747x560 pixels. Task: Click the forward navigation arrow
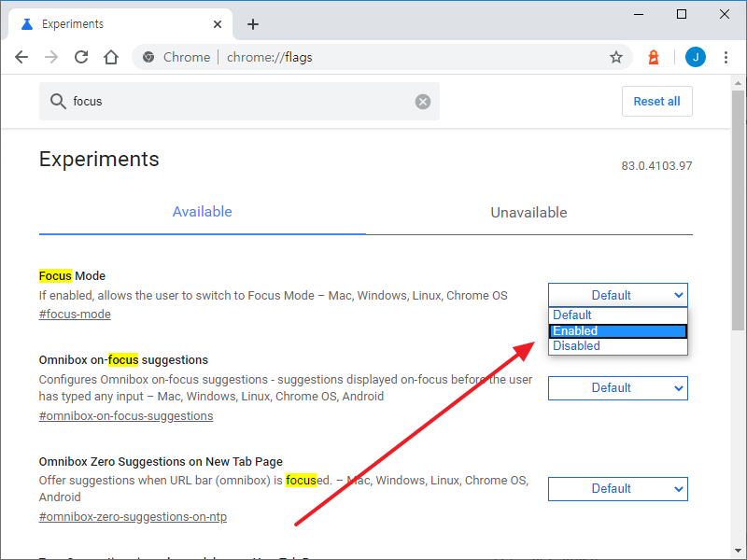pos(51,57)
